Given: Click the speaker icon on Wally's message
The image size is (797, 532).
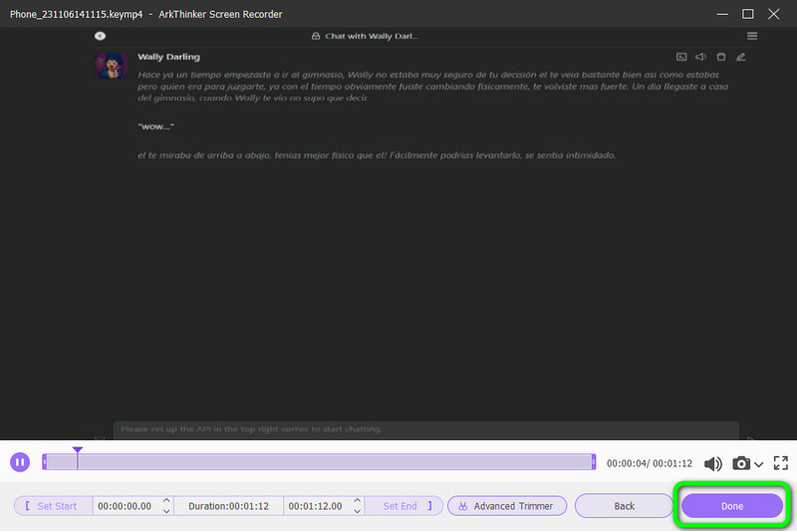Looking at the screenshot, I should 701,57.
